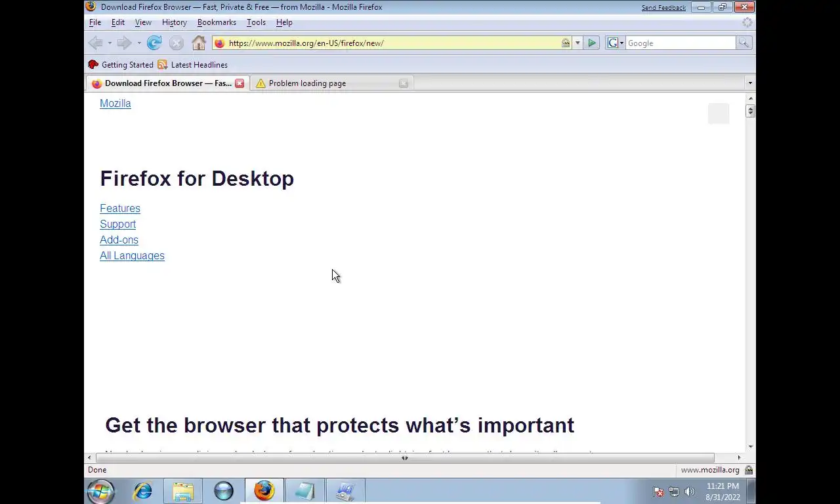Open the Bookmarks menu
The image size is (840, 504).
[217, 22]
